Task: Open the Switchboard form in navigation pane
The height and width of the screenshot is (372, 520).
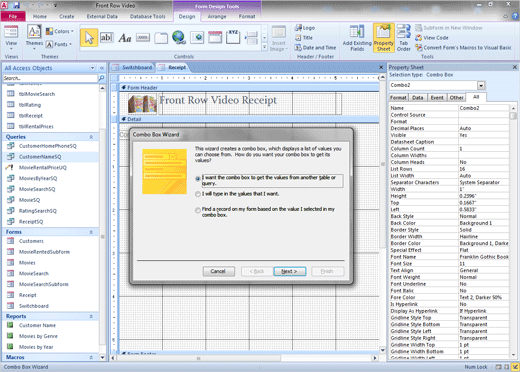Action: pos(33,306)
